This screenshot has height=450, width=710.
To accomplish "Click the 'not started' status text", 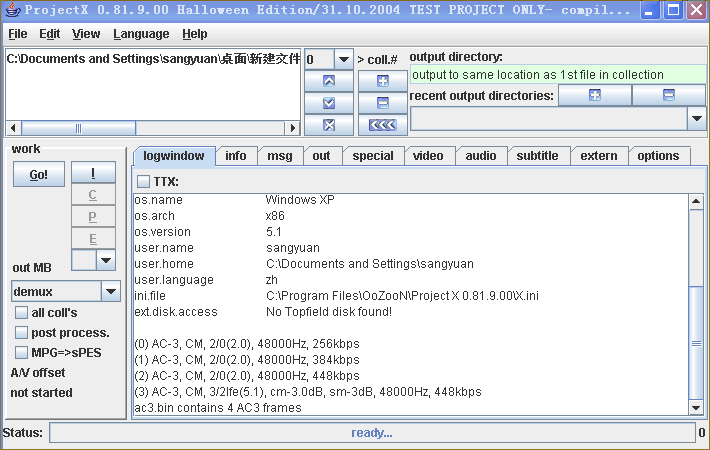I will [x=41, y=393].
